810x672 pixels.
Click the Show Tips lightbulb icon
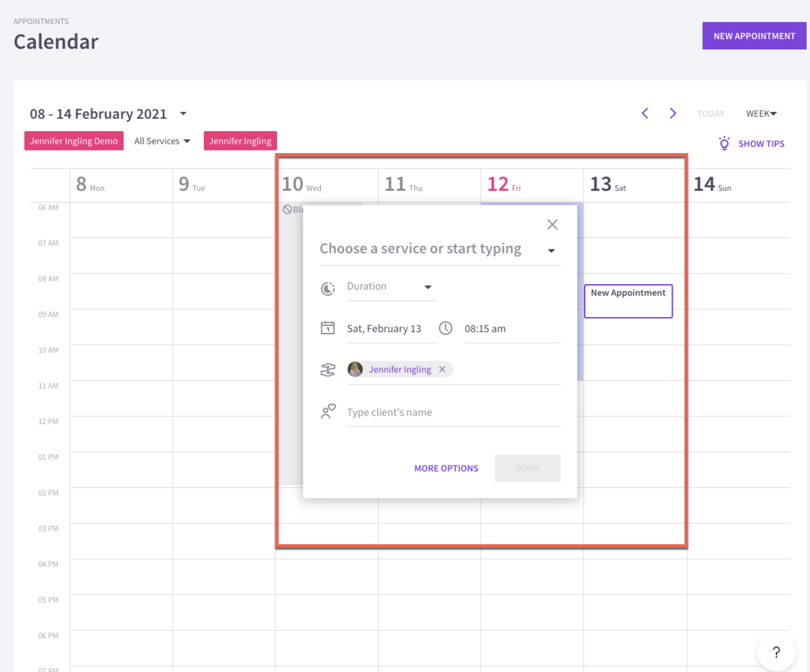point(724,144)
